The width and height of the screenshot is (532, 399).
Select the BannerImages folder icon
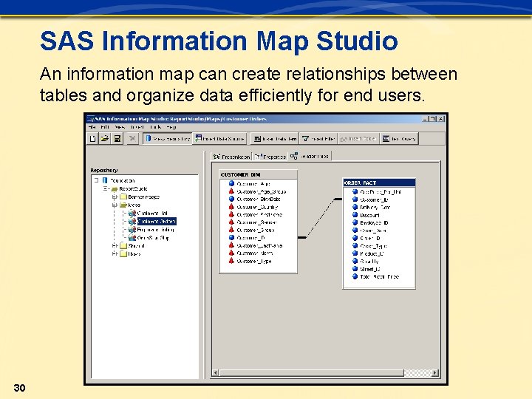coord(123,197)
